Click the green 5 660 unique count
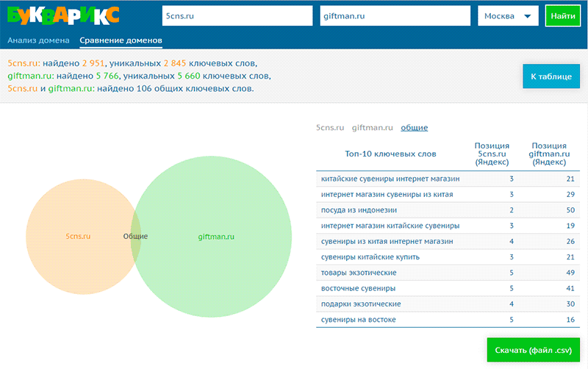The height and width of the screenshot is (369, 588). click(189, 76)
